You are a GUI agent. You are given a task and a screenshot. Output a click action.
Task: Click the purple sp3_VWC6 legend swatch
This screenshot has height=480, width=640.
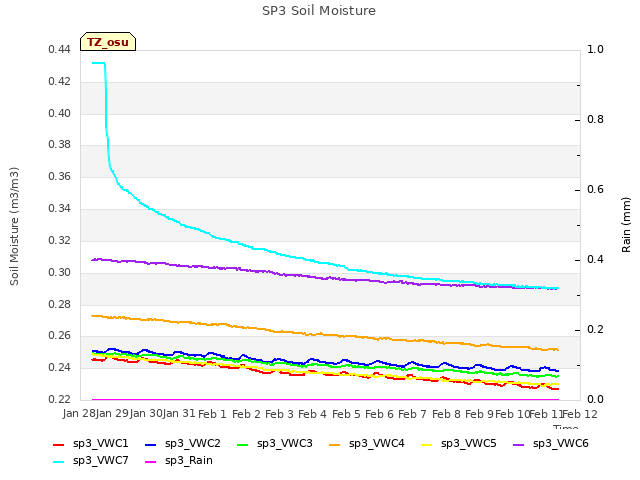[x=518, y=444]
